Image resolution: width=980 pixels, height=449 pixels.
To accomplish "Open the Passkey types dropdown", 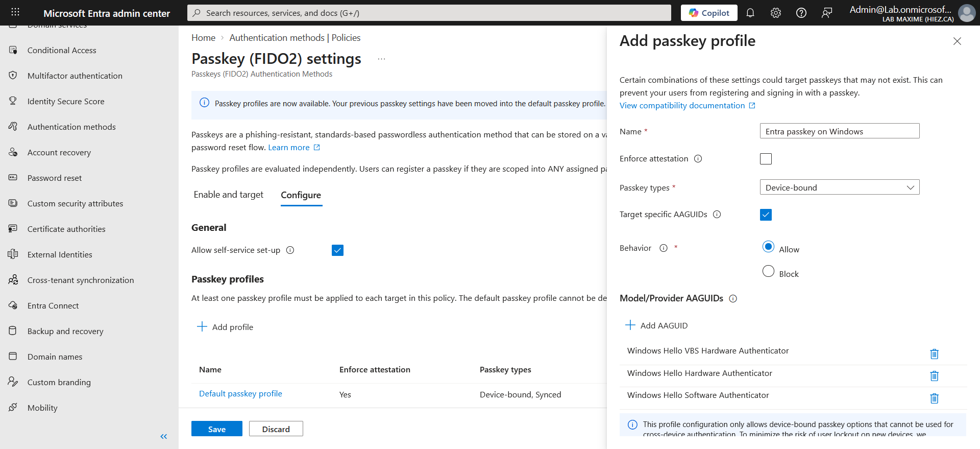I will (840, 187).
